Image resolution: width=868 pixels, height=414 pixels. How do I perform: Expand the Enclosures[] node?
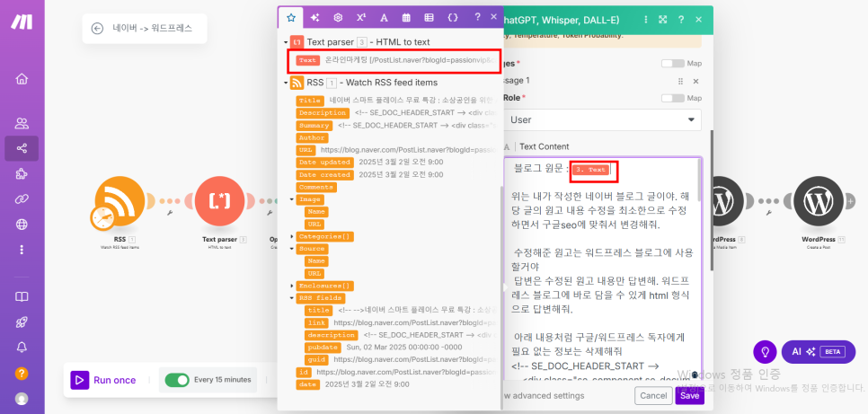click(292, 286)
